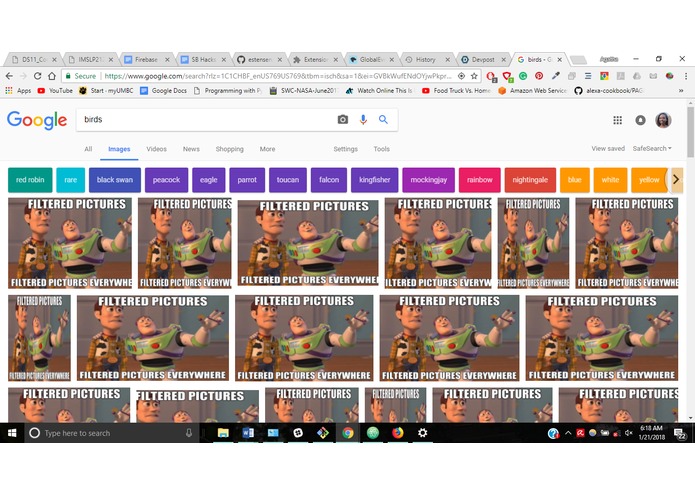The image size is (695, 494).
Task: Open the Google account profile picture
Action: 664,120
